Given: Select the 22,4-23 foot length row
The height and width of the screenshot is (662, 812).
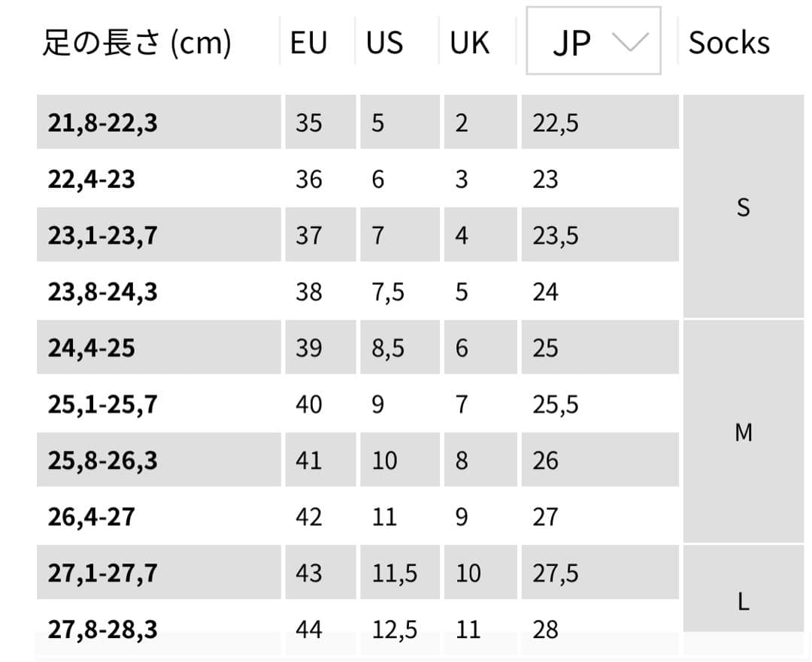Looking at the screenshot, I should [91, 179].
